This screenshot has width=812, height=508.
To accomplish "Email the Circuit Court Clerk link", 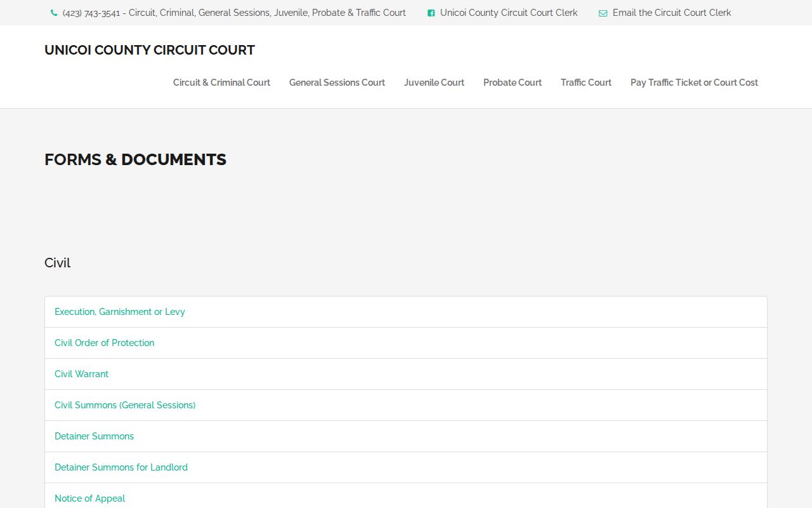I will coord(672,13).
